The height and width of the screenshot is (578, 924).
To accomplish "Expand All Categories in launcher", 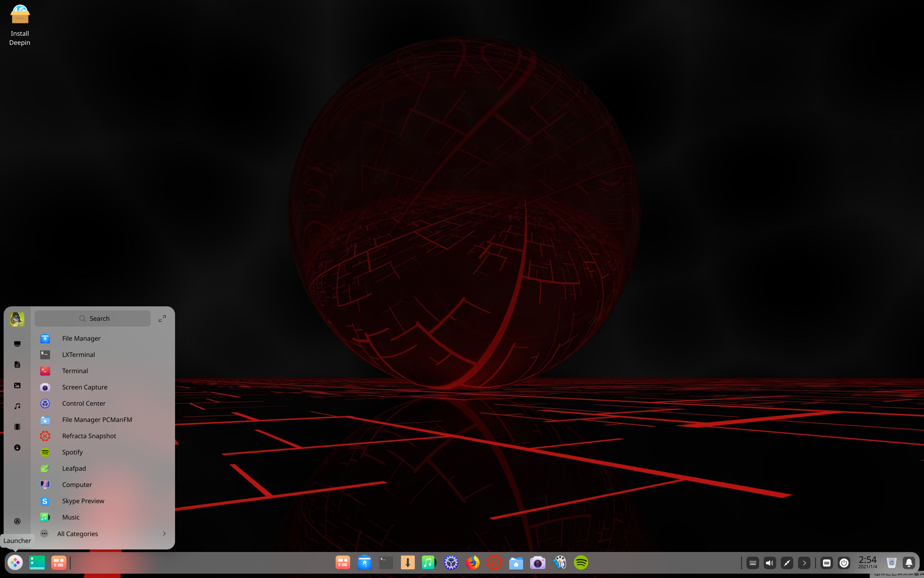I will [x=103, y=534].
